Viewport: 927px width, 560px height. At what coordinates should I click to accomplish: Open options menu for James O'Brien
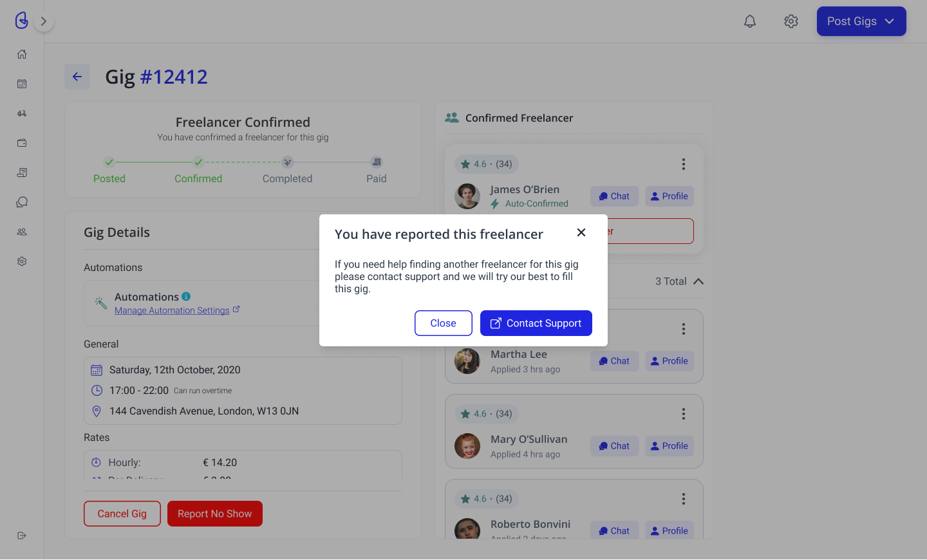click(684, 164)
